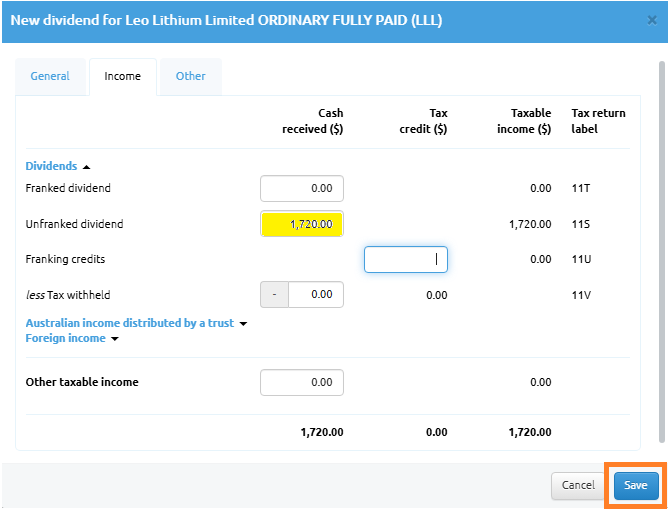Cancel the new dividend
Image resolution: width=670 pixels, height=514 pixels.
(x=578, y=485)
